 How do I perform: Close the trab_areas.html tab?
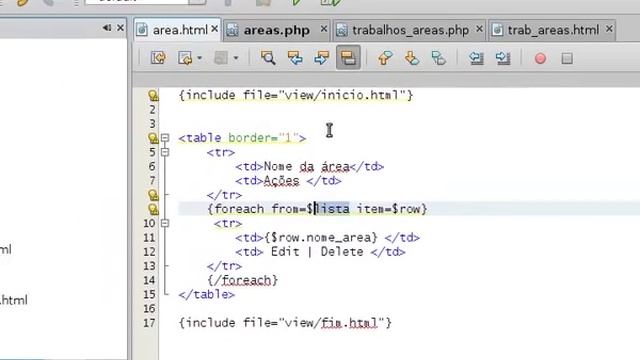point(609,29)
